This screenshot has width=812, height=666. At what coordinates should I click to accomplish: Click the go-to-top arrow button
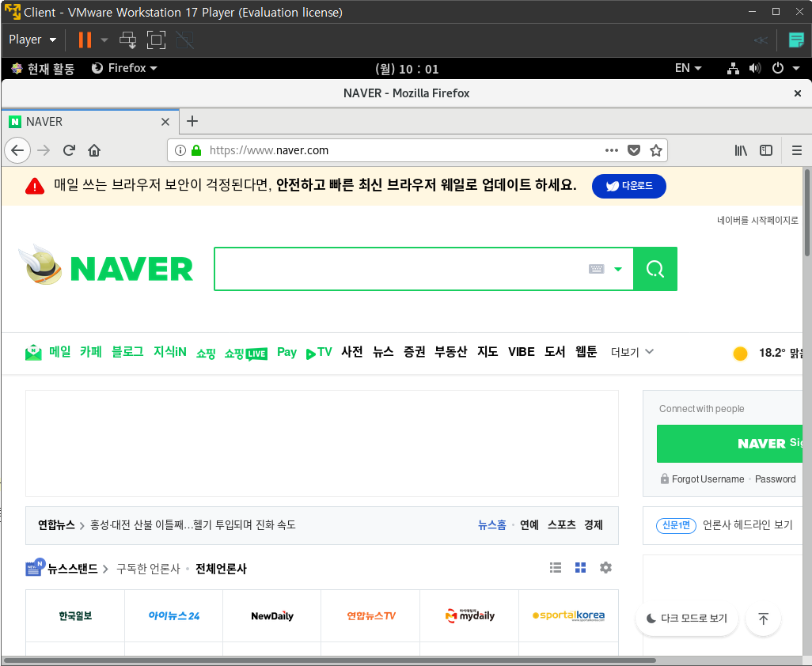(x=763, y=619)
